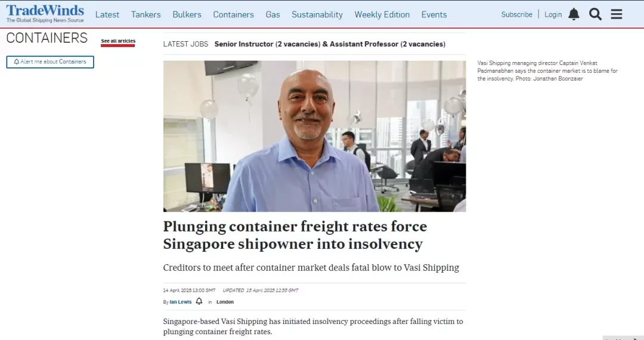Click the TradeWinds logo
This screenshot has width=644, height=340.
[45, 14]
